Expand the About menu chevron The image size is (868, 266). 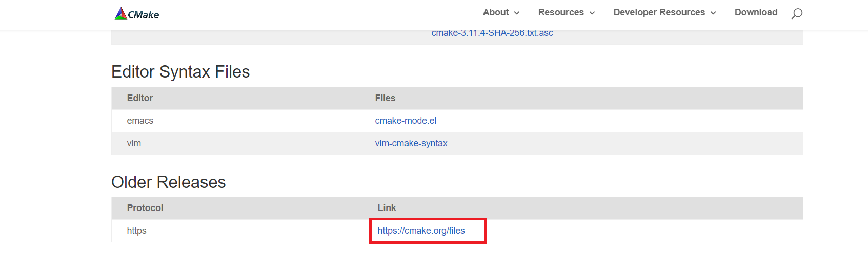point(517,13)
